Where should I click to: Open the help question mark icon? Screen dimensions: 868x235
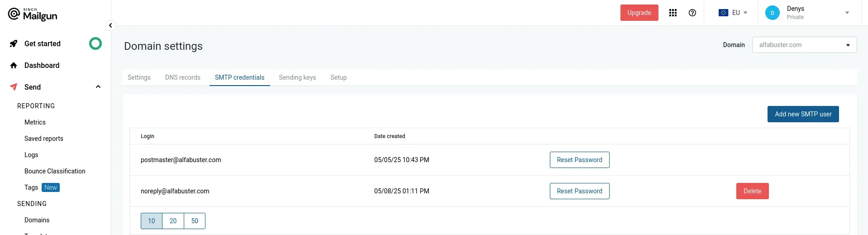[x=692, y=13]
